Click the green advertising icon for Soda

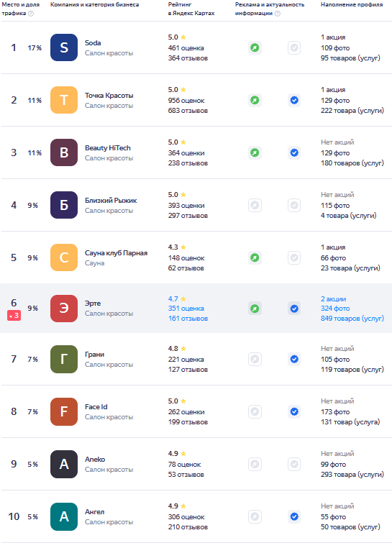coord(255,47)
